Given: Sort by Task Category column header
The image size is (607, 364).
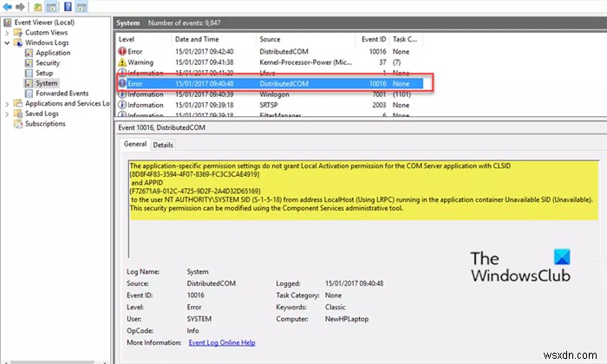Looking at the screenshot, I should [406, 39].
